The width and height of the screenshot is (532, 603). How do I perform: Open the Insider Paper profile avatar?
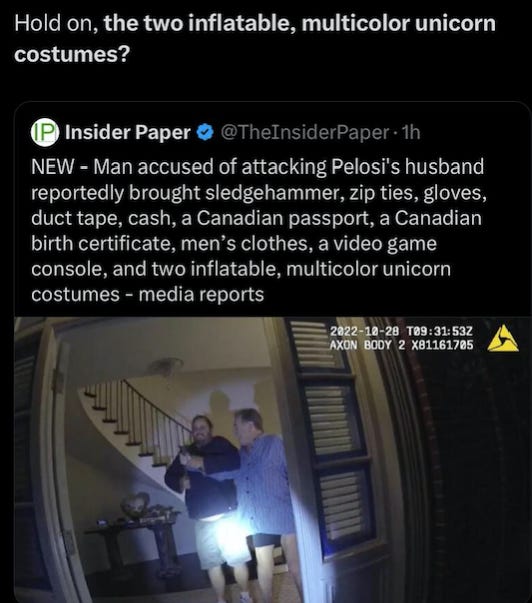(x=45, y=132)
